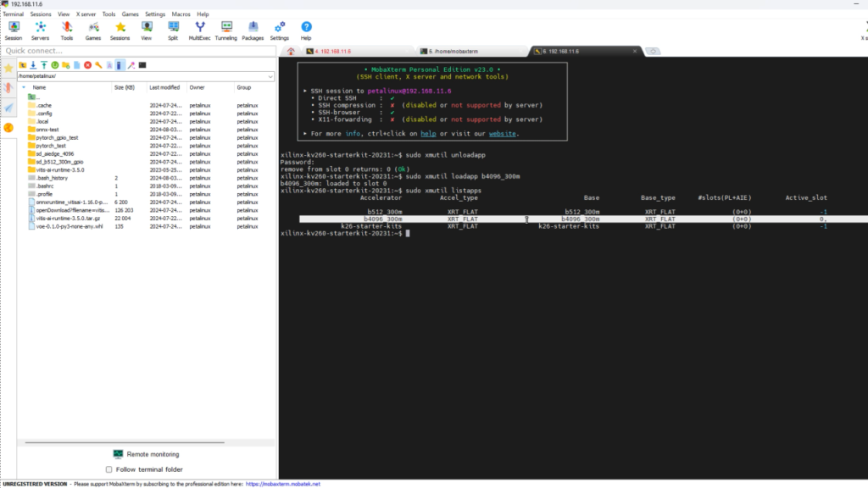868x488 pixels.
Task: Open the X server menu
Action: 86,14
